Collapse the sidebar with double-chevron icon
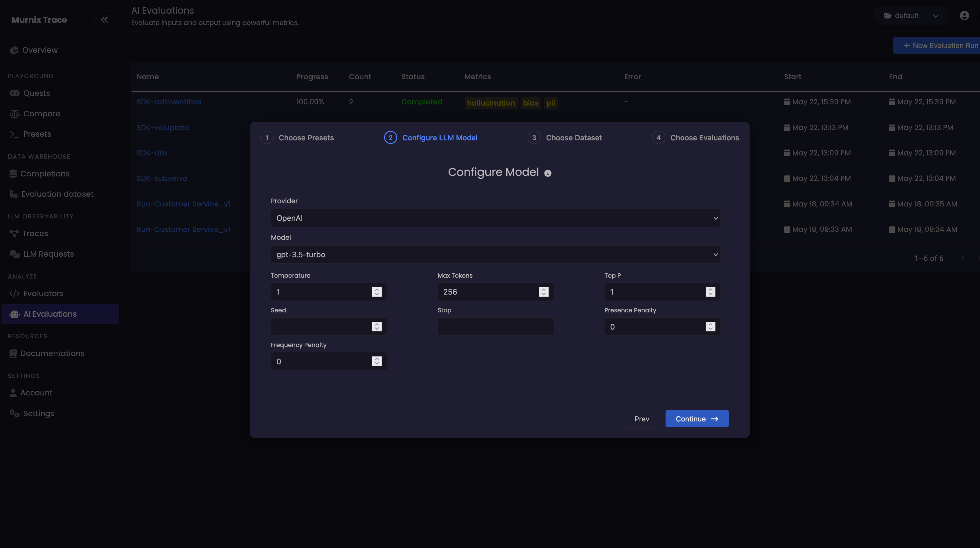The width and height of the screenshot is (980, 548). click(x=104, y=20)
